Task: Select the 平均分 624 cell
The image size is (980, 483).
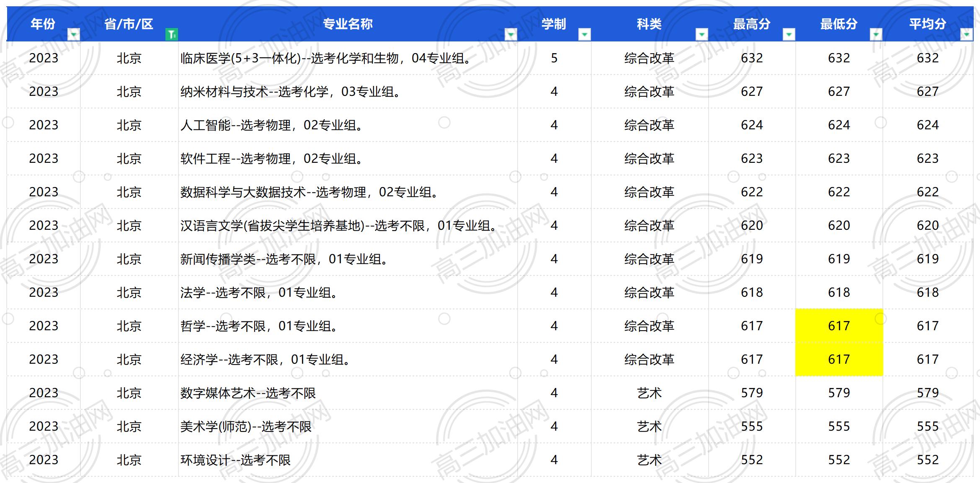Action: 928,125
